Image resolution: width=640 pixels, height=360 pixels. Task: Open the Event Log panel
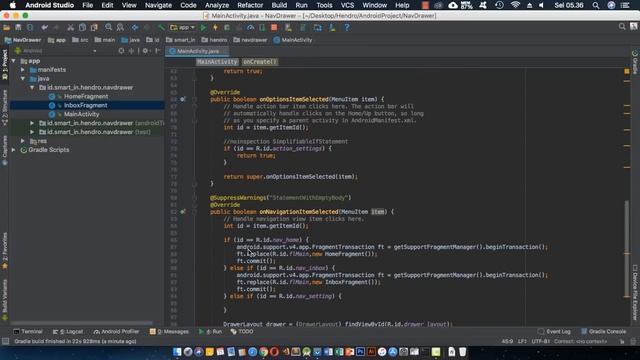click(554, 331)
